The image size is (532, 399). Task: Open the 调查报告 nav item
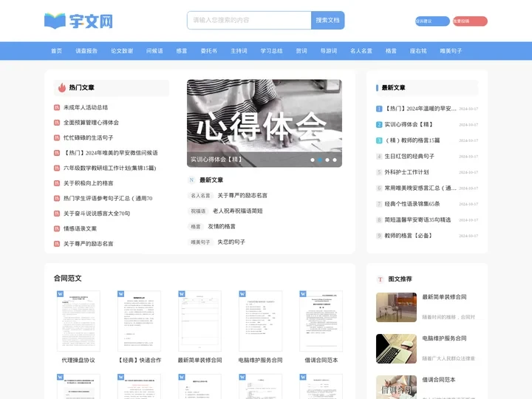point(86,51)
